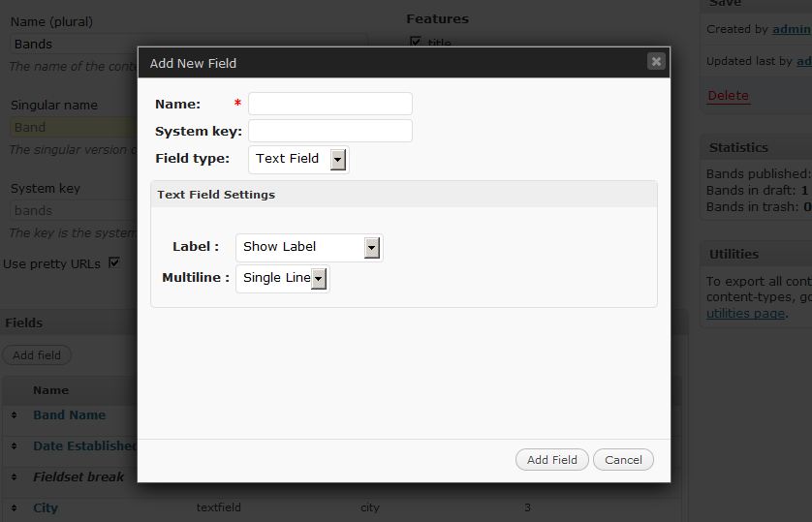Open the Field type dropdown
Screen dimensions: 812x522
(x=298, y=160)
